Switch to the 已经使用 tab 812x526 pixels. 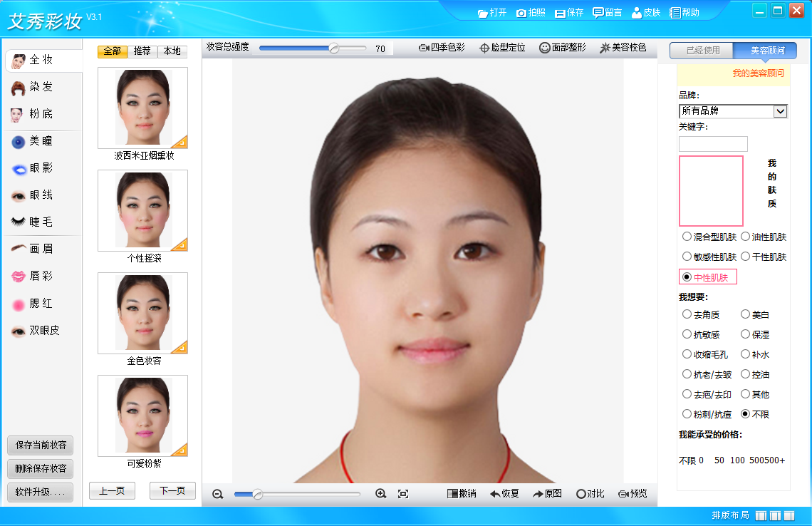tap(702, 51)
